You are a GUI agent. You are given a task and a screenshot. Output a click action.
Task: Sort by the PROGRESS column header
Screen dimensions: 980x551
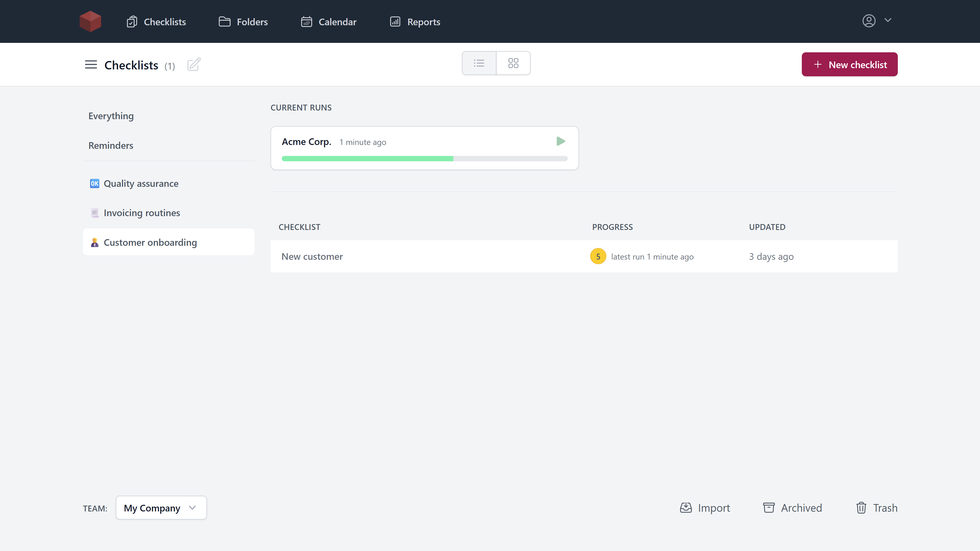click(x=612, y=227)
